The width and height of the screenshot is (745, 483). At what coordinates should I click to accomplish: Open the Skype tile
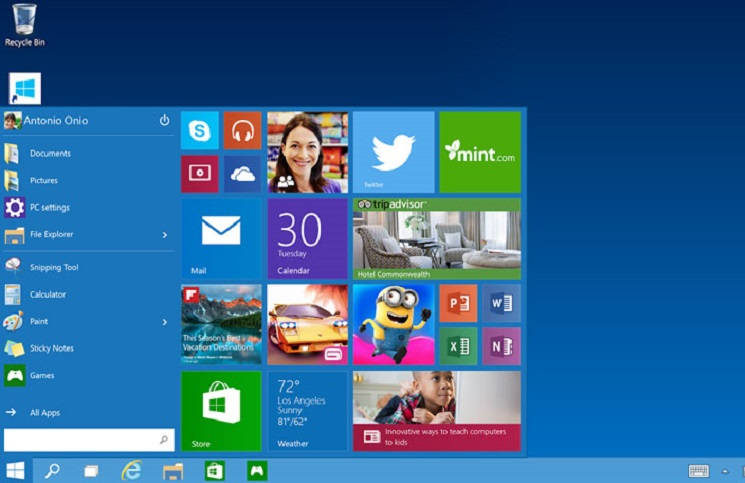[200, 131]
